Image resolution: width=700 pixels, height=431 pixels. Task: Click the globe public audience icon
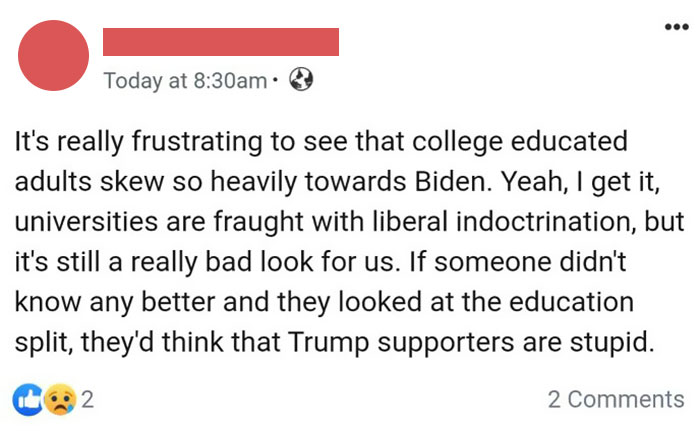[x=301, y=80]
